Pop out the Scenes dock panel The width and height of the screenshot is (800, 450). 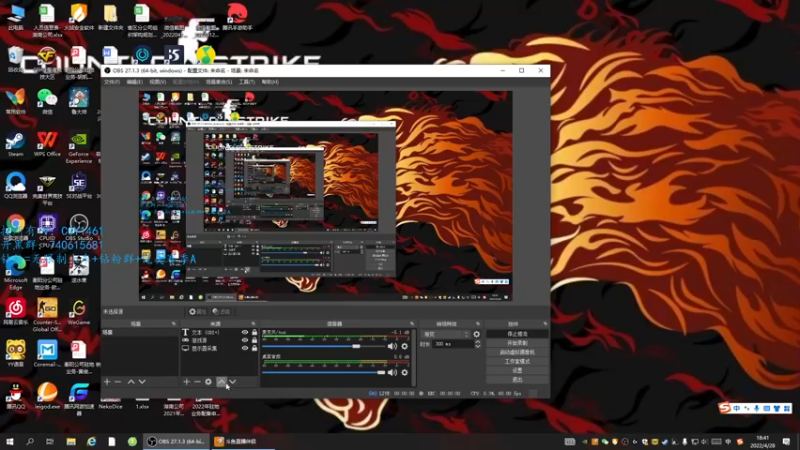[x=173, y=324]
